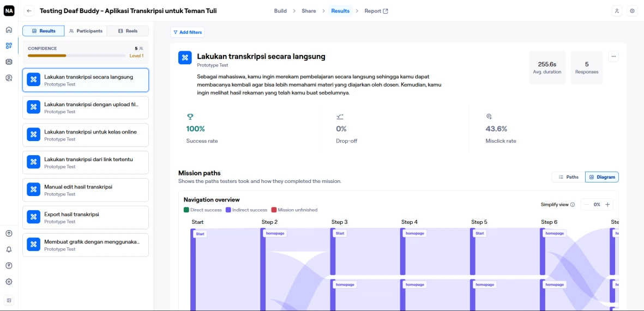Switch to Diagram view
Screen dimensions: 644x311
[602, 177]
